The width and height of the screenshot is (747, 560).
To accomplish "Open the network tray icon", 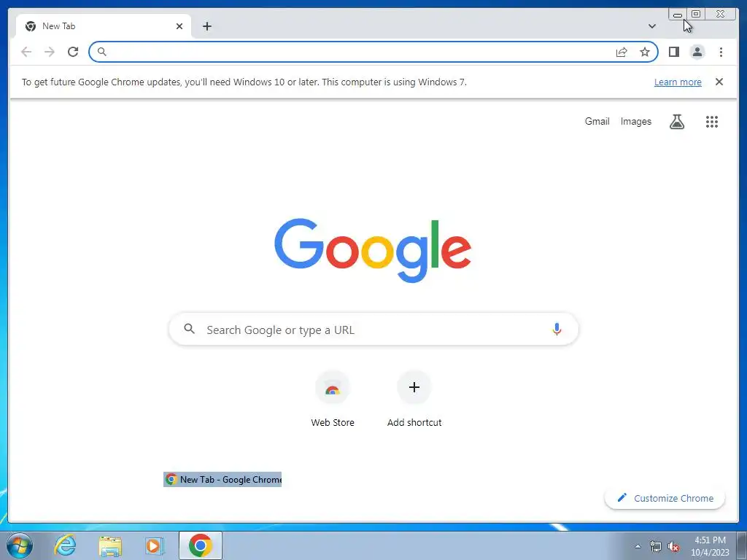I will click(656, 546).
